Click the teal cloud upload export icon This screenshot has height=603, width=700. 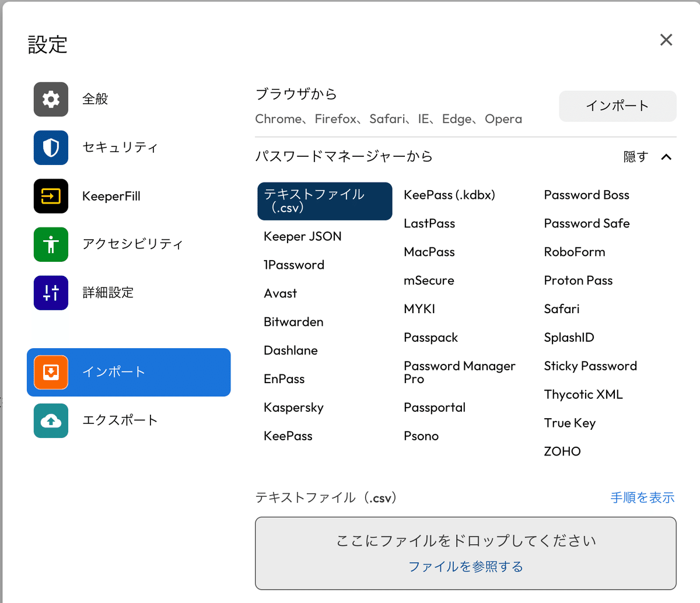[x=51, y=420]
